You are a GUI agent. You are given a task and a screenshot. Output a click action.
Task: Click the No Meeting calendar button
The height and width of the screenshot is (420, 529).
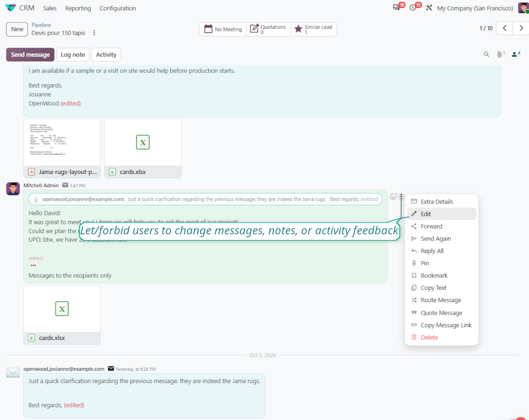(223, 29)
